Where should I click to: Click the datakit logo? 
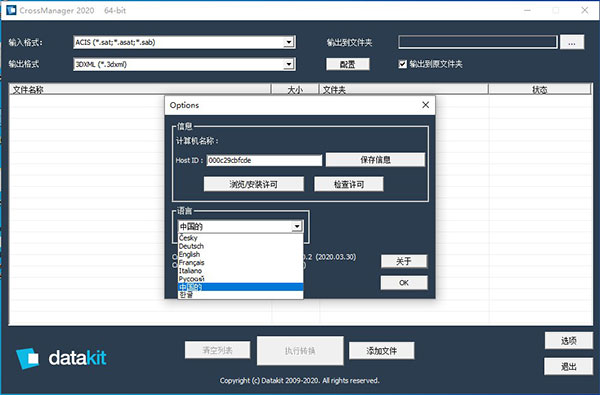pos(61,358)
